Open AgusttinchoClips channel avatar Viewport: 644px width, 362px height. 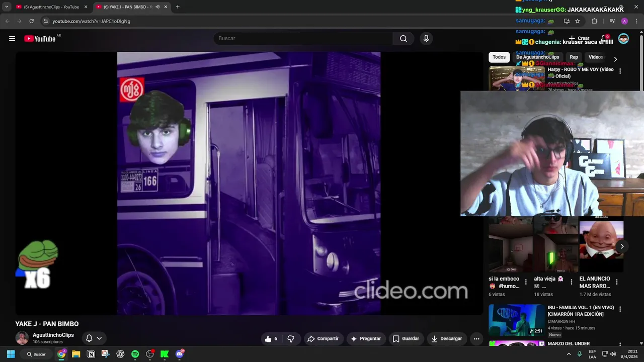click(22, 338)
